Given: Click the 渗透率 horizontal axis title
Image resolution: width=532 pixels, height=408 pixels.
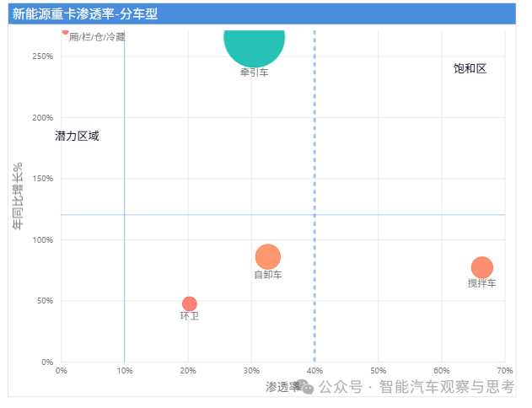Looking at the screenshot, I should [282, 387].
